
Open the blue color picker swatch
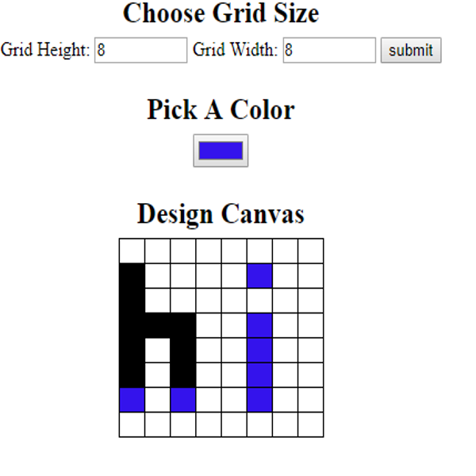221,151
